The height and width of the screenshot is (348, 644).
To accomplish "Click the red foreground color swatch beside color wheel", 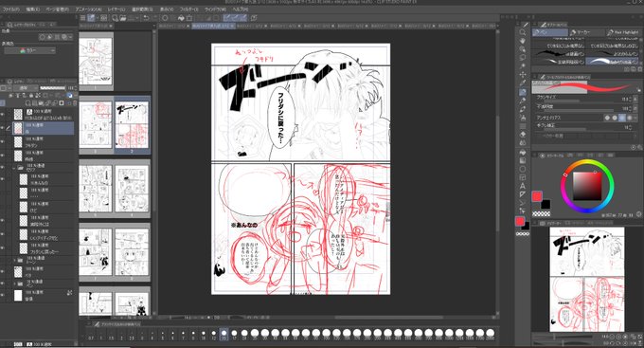I will pyautogui.click(x=537, y=196).
